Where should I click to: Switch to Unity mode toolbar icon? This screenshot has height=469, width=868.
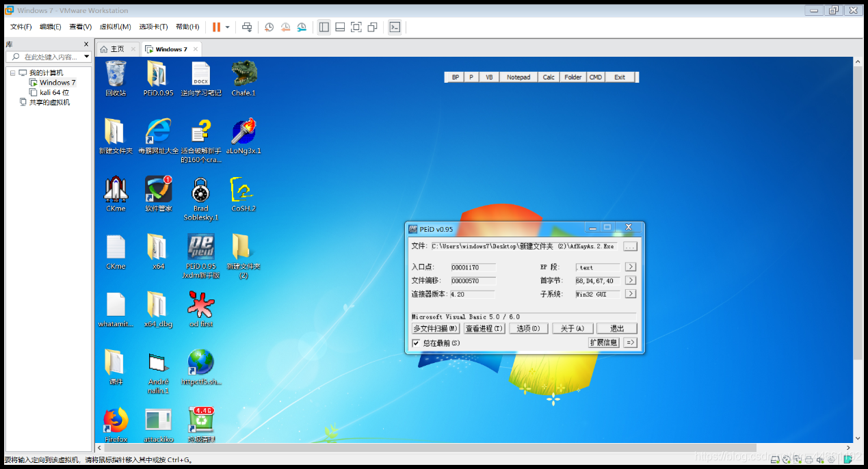tap(373, 27)
